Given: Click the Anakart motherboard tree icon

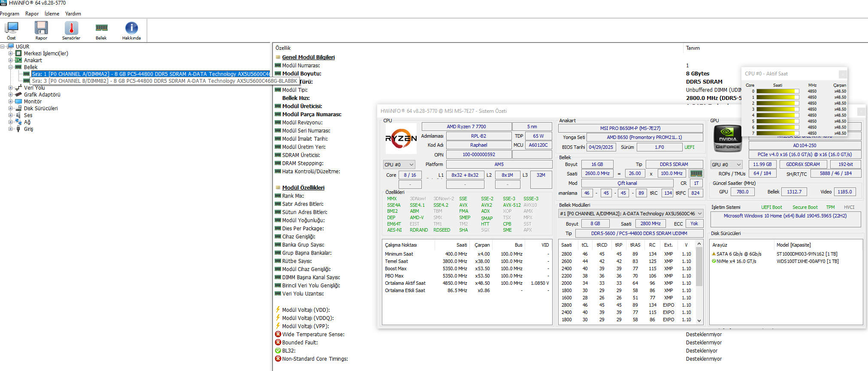Looking at the screenshot, I should pos(18,60).
